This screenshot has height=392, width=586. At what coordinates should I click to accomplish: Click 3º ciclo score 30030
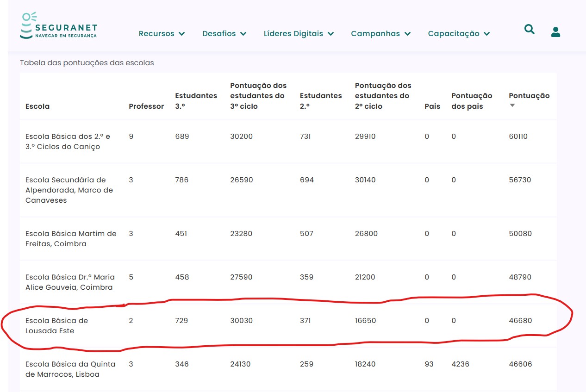(x=241, y=321)
